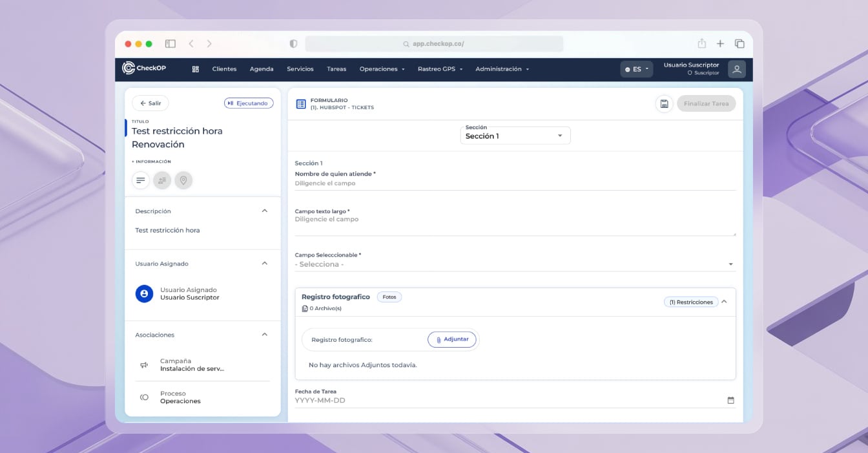Open calendar picker for Fecha de Tarea
This screenshot has height=453, width=868.
pyautogui.click(x=730, y=401)
